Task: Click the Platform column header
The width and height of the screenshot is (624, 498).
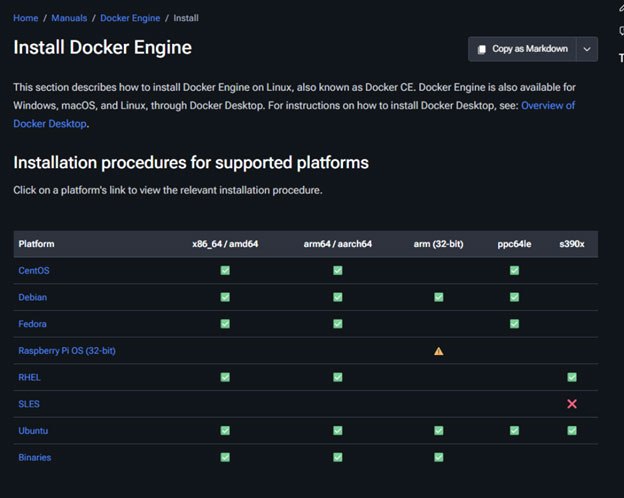Action: [x=37, y=244]
